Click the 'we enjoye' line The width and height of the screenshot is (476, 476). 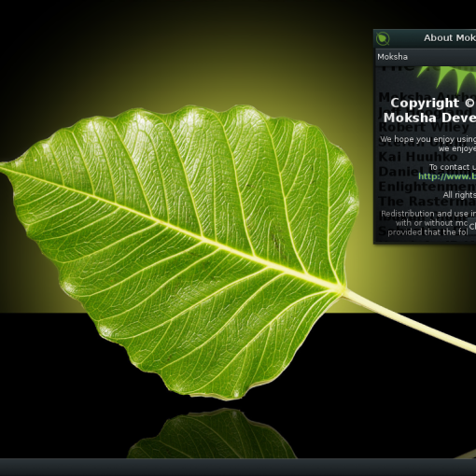point(457,148)
